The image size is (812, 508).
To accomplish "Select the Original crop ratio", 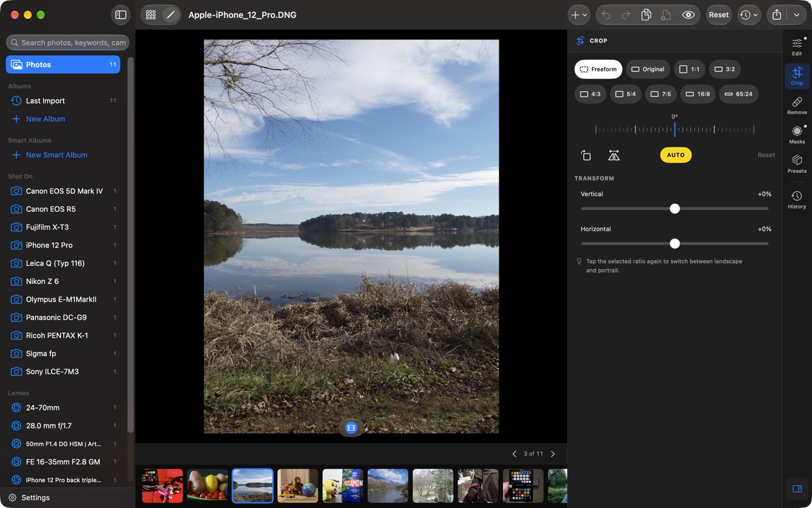I will coord(648,69).
